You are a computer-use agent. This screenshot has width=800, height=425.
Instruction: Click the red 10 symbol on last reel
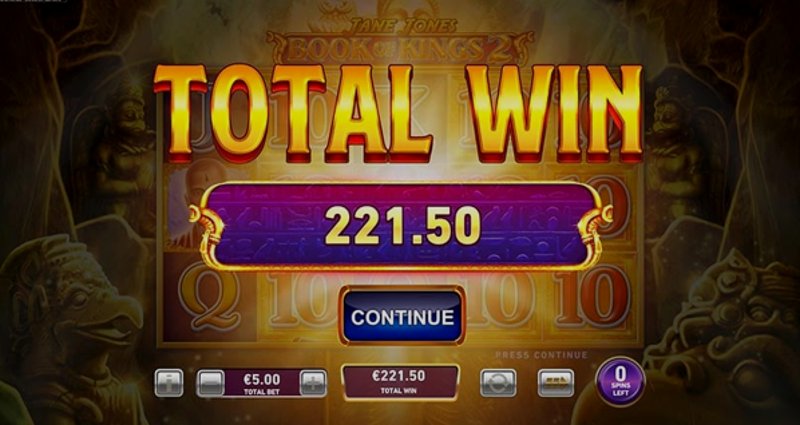tap(592, 296)
